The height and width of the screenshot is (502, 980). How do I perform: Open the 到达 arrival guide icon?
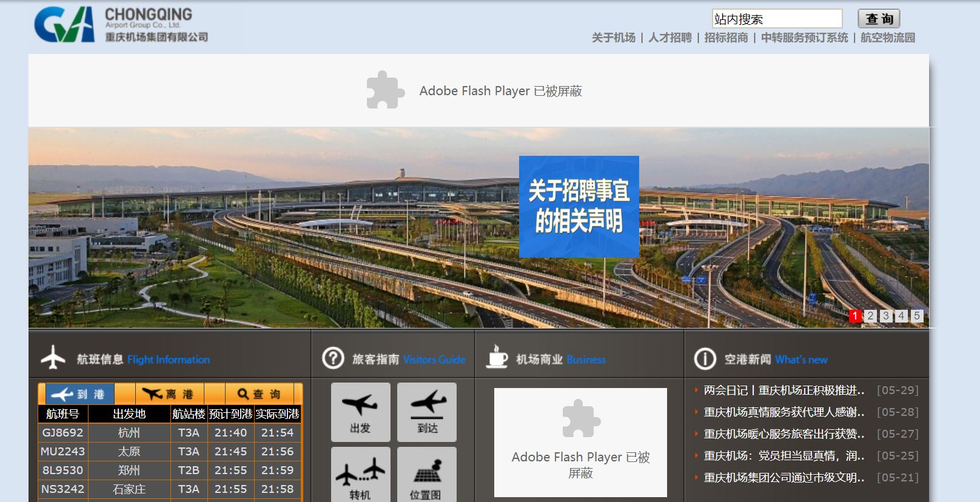427,412
